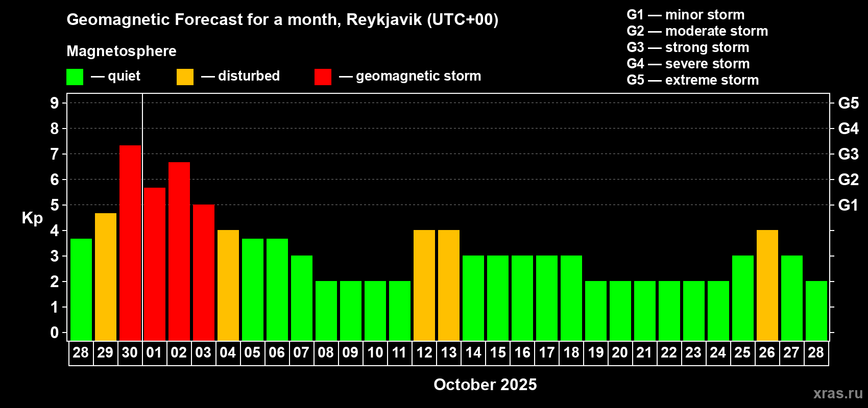Click the red bar for October 03

[x=204, y=273]
